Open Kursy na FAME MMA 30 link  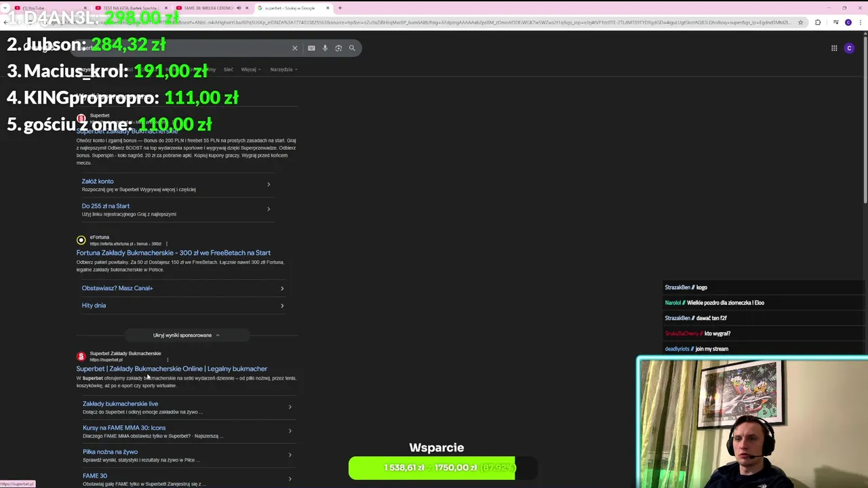click(124, 428)
